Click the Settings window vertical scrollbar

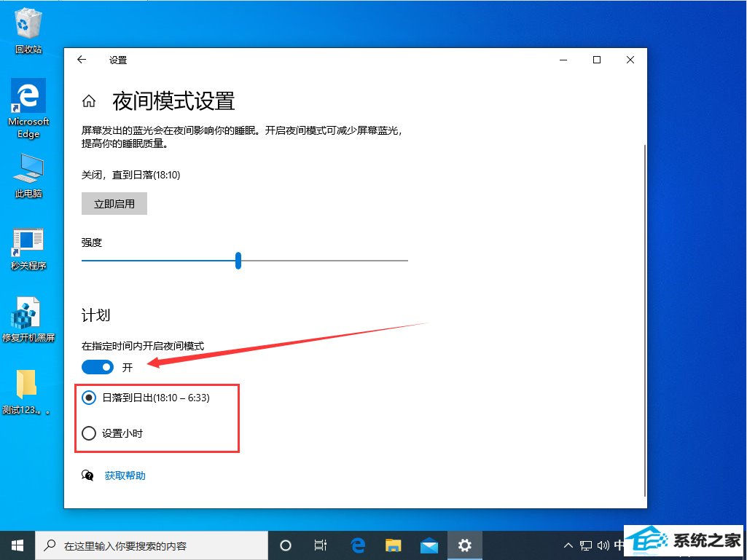645,319
